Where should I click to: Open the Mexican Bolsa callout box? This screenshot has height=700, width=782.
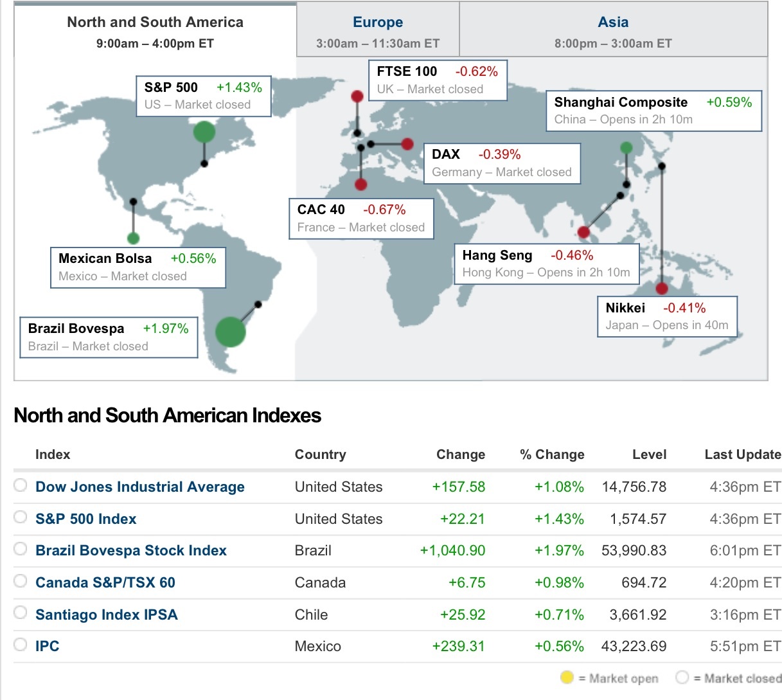point(138,267)
